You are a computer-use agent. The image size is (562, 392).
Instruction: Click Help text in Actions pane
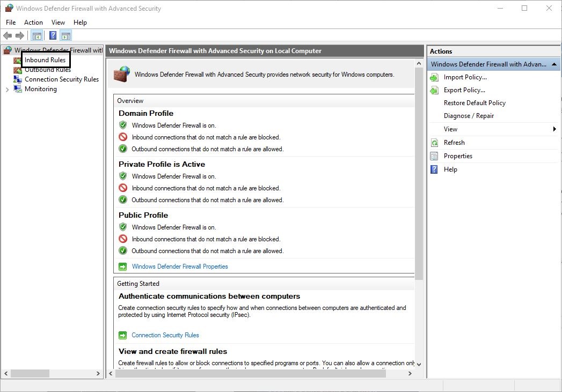450,169
